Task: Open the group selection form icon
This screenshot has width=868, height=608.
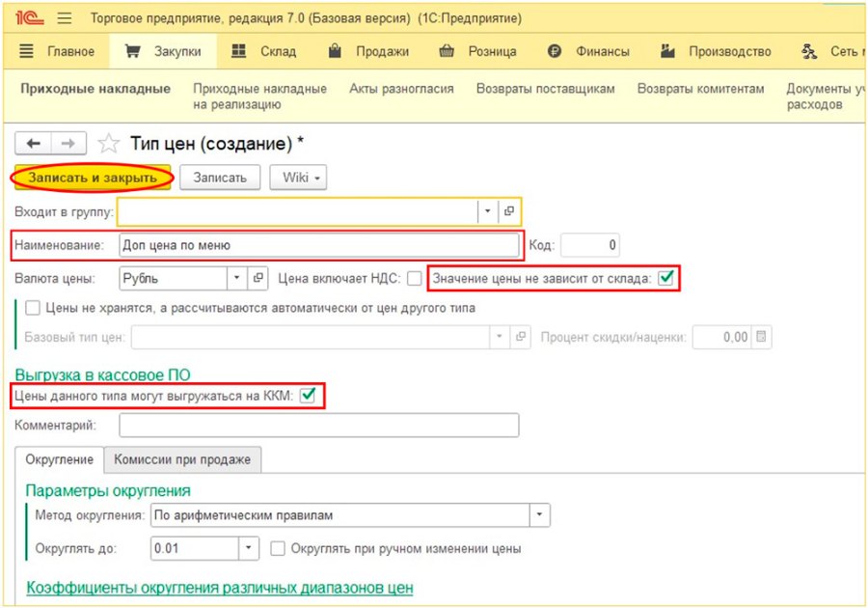Action: (508, 211)
